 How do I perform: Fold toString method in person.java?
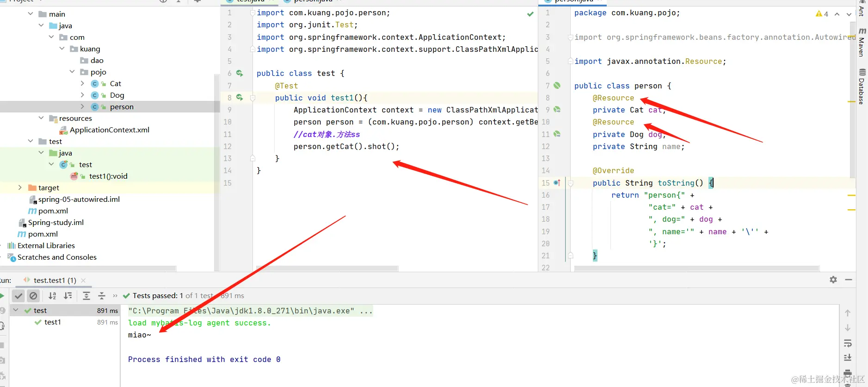coord(571,183)
